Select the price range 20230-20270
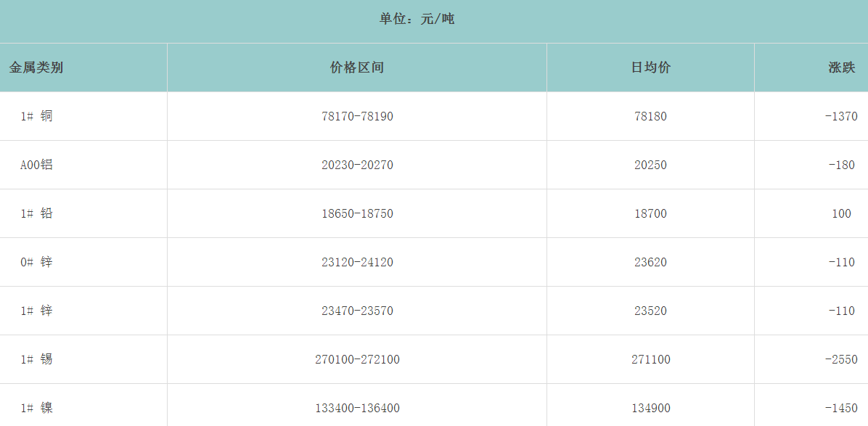The width and height of the screenshot is (868, 426). [357, 165]
